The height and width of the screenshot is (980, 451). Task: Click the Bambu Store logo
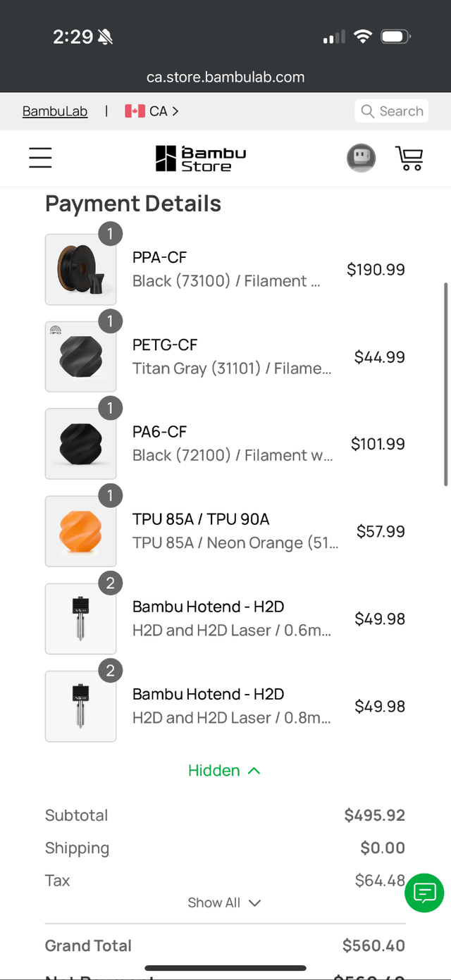pyautogui.click(x=201, y=158)
